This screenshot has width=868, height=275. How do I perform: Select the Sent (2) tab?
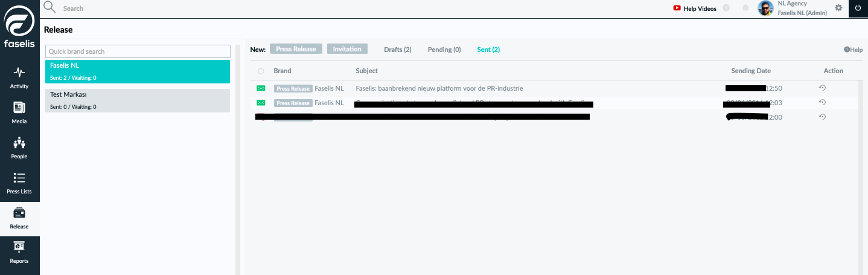pyautogui.click(x=488, y=50)
